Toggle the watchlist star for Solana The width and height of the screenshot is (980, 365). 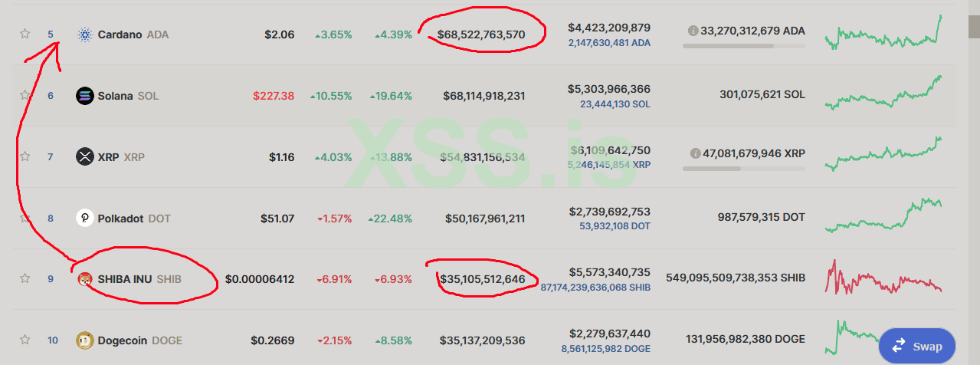tap(25, 95)
